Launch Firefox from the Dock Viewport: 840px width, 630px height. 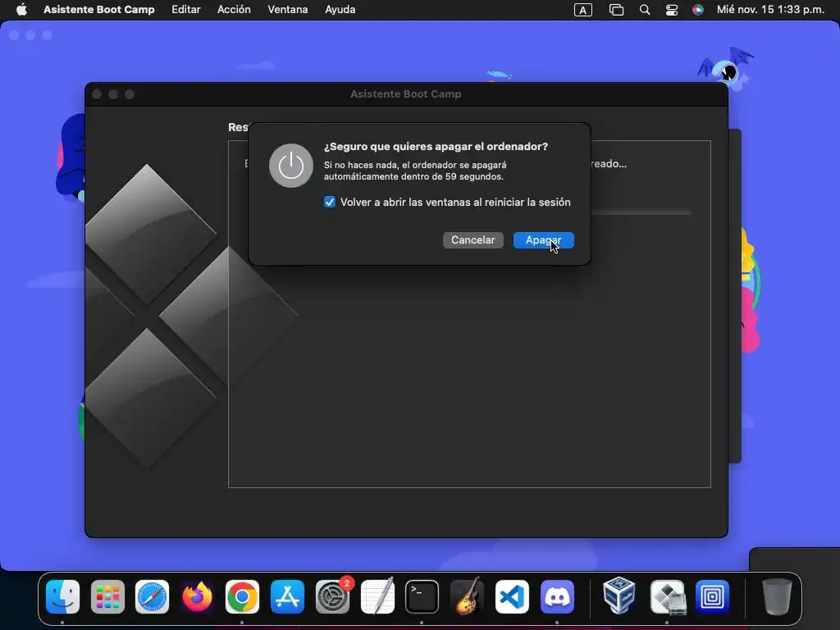coord(197,596)
